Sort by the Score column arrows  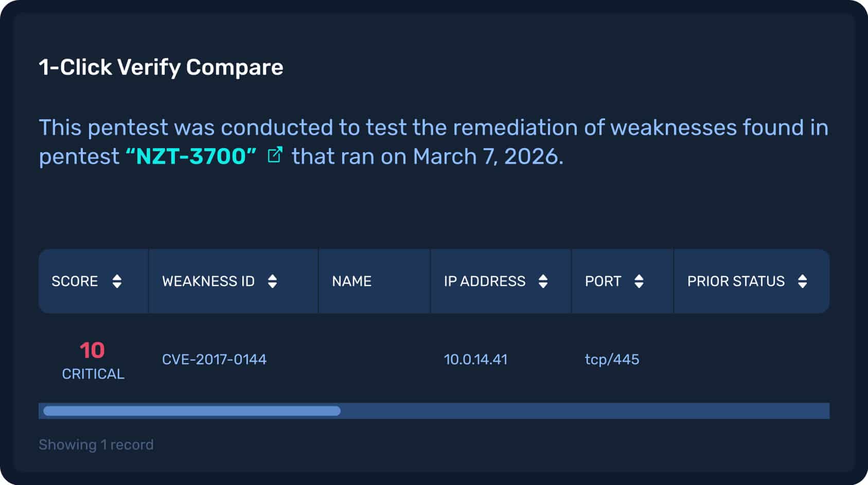pyautogui.click(x=117, y=281)
